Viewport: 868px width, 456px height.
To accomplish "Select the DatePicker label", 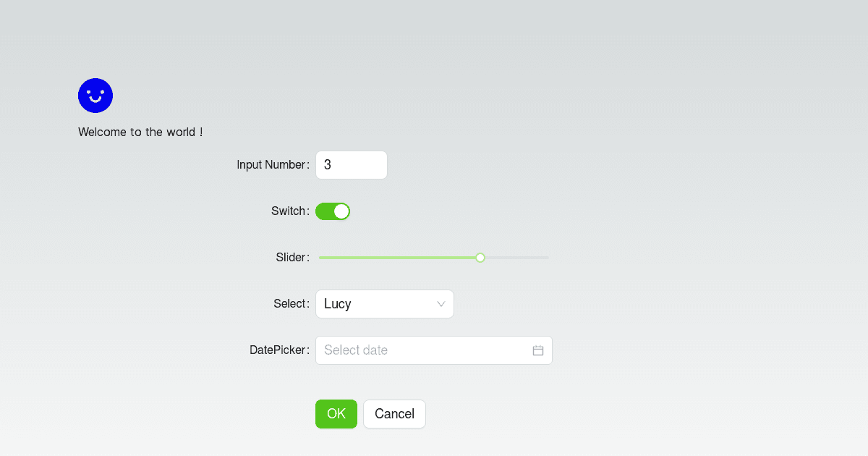I will (278, 350).
